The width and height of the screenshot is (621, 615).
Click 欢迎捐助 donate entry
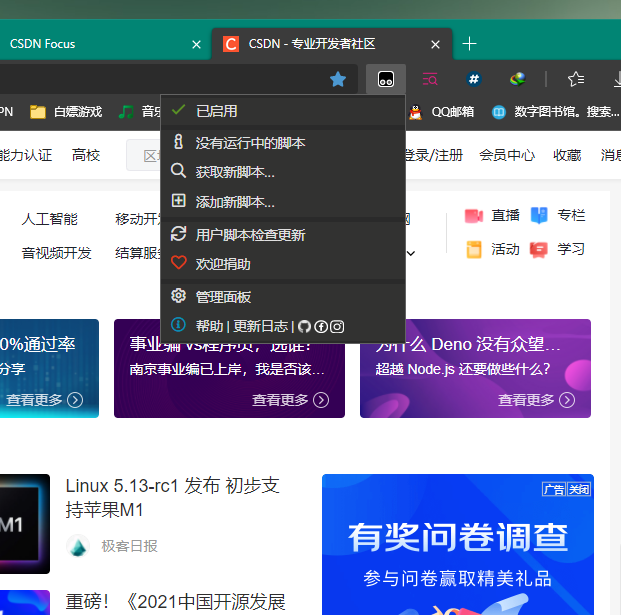223,264
